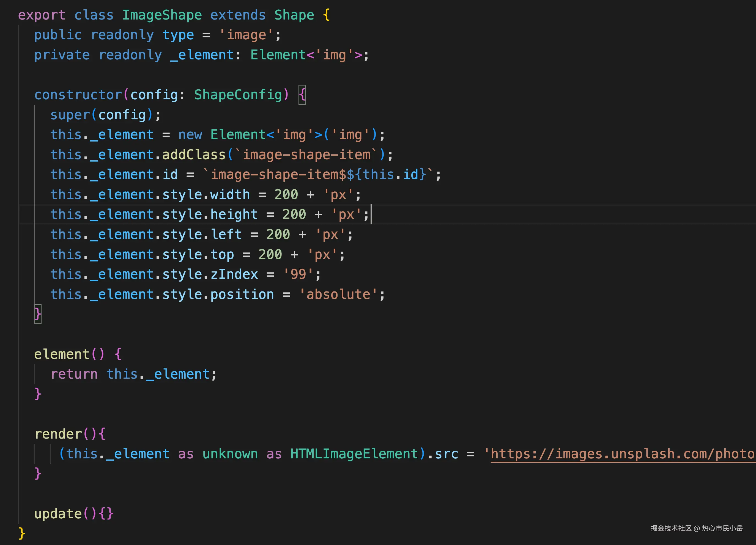Click the 'extends' keyword

(x=238, y=15)
